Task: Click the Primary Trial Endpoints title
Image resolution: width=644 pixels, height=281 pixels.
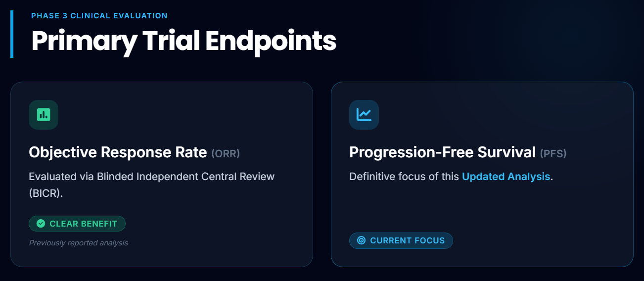Action: 184,42
